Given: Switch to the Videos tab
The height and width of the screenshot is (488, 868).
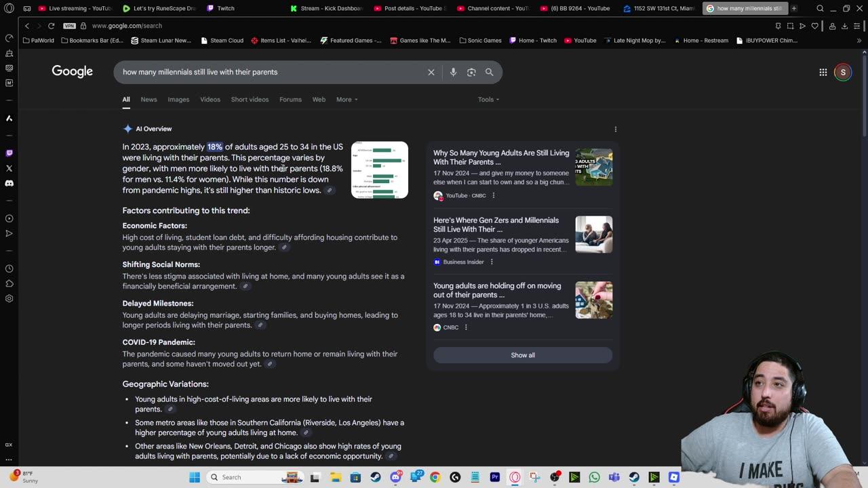Looking at the screenshot, I should [210, 100].
